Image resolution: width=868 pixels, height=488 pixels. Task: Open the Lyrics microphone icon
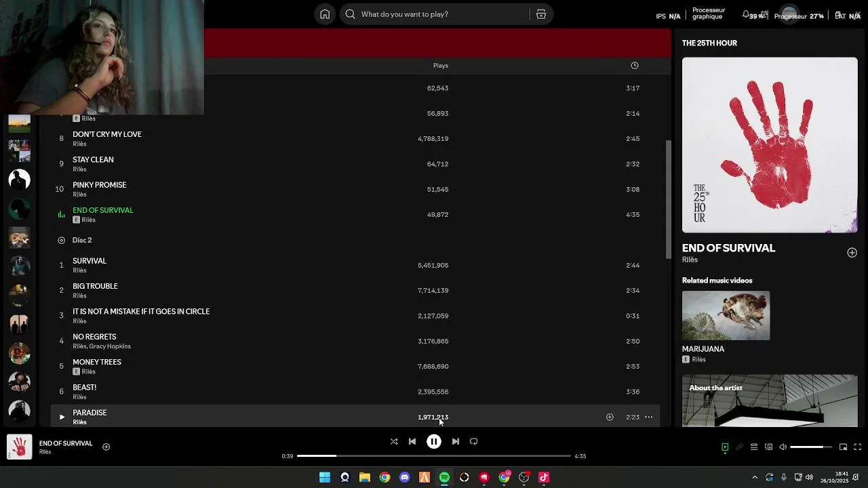pyautogui.click(x=740, y=447)
